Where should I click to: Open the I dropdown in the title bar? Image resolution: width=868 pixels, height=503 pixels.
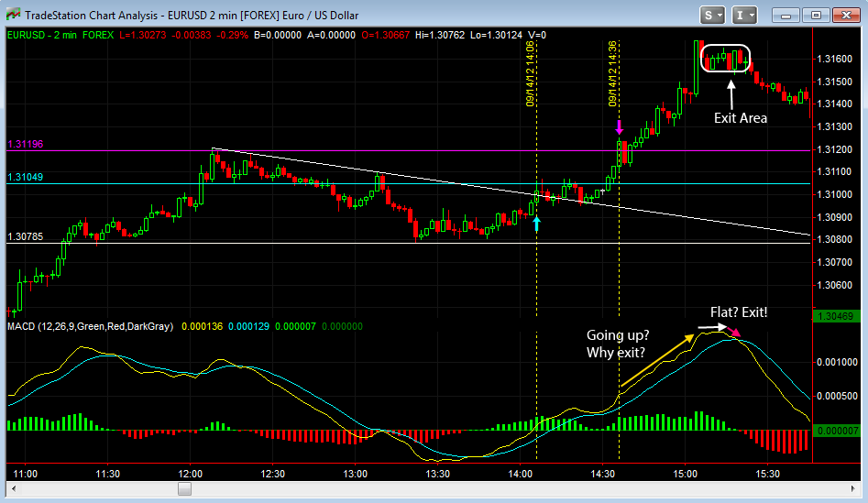(744, 15)
